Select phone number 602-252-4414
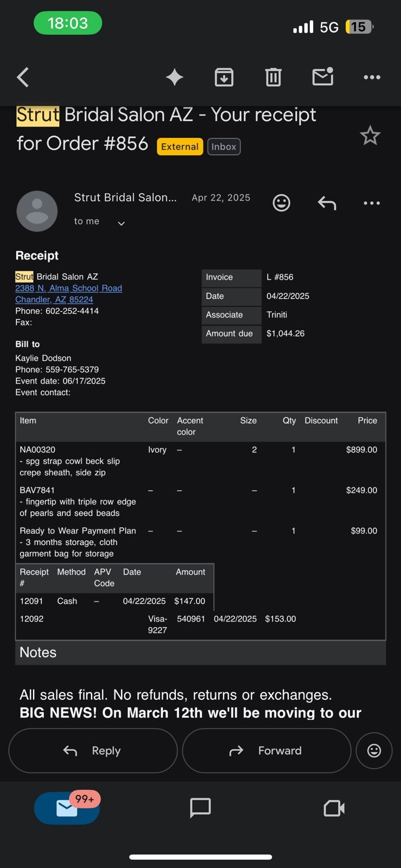 [72, 311]
